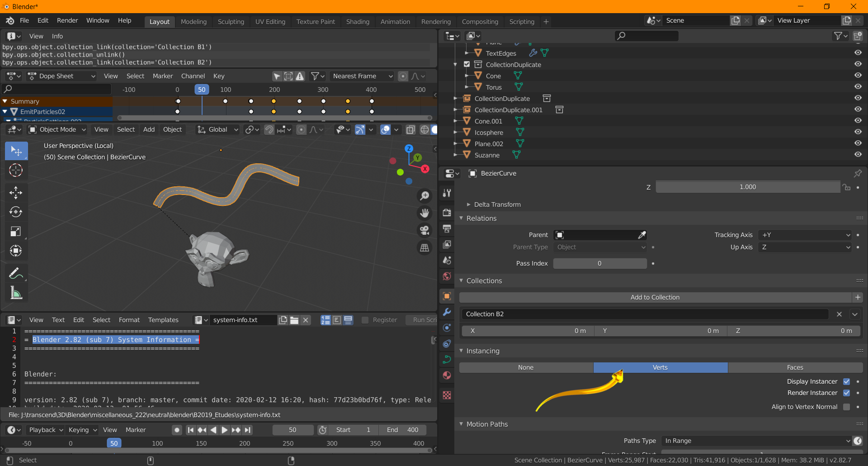Adjust the Pass Index field
Viewport: 868px width, 466px height.
600,263
